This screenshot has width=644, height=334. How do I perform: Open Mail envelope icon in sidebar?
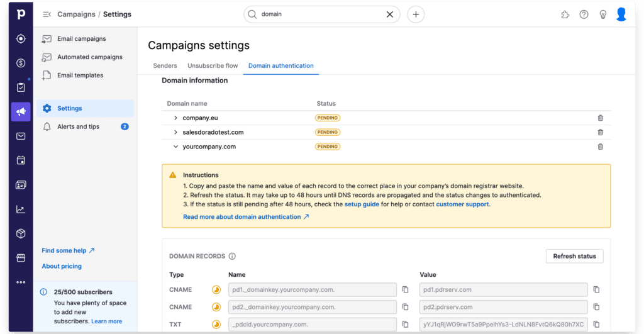tap(21, 136)
